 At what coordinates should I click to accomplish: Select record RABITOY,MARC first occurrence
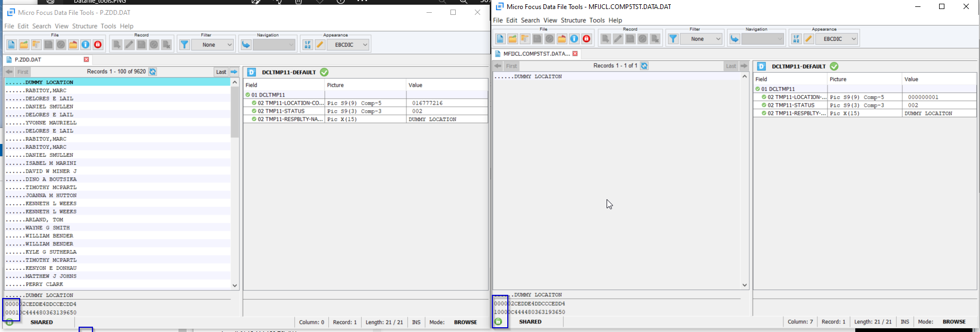point(117,90)
